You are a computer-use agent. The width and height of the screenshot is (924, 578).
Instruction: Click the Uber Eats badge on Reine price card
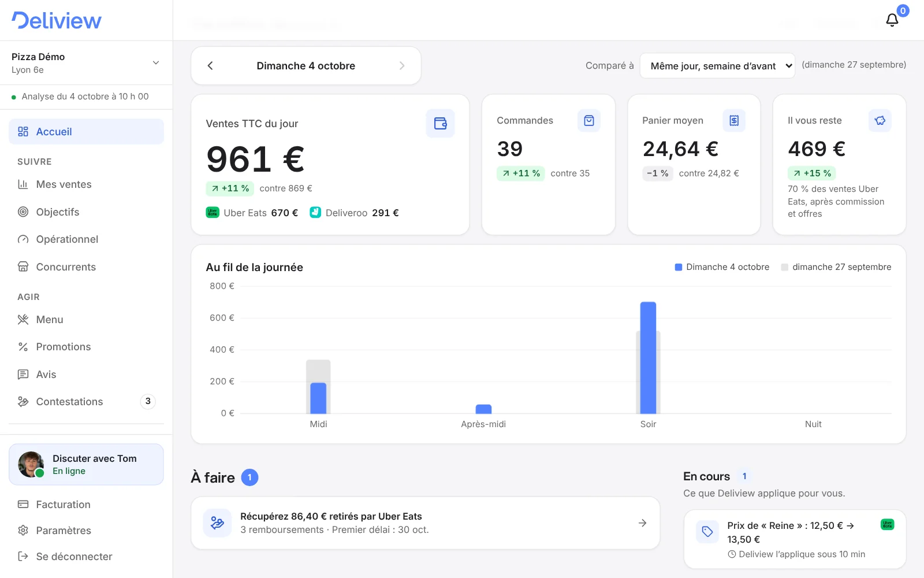(887, 524)
